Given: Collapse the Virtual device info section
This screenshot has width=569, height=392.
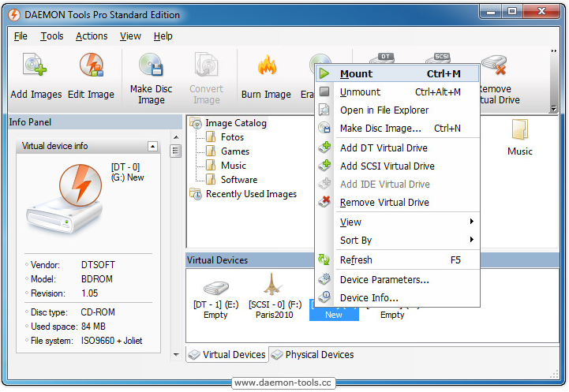Looking at the screenshot, I should pos(153,146).
